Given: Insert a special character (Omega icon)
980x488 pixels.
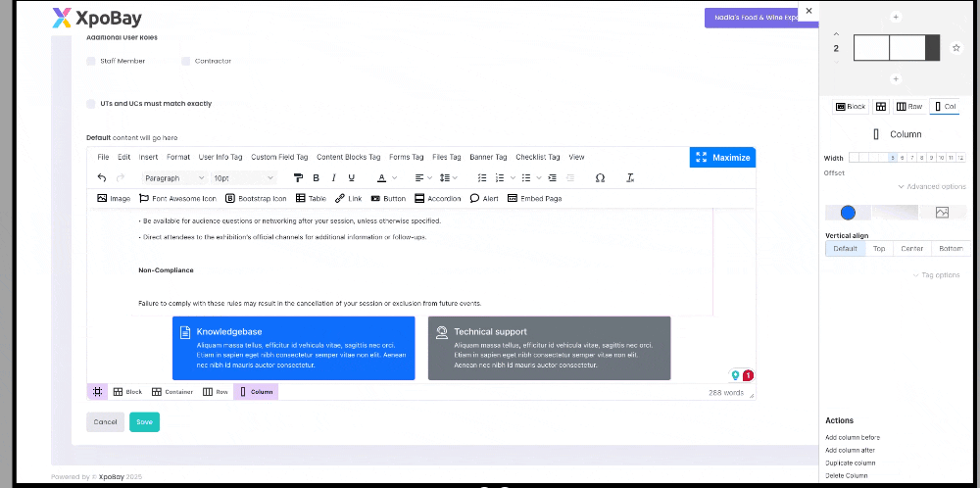Looking at the screenshot, I should pyautogui.click(x=600, y=177).
